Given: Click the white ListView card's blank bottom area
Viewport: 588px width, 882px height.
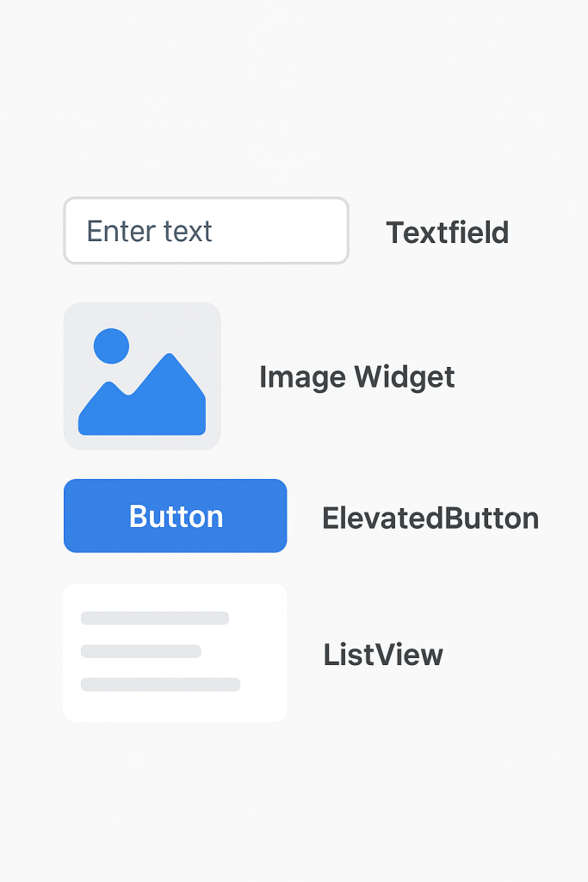Looking at the screenshot, I should (x=175, y=708).
